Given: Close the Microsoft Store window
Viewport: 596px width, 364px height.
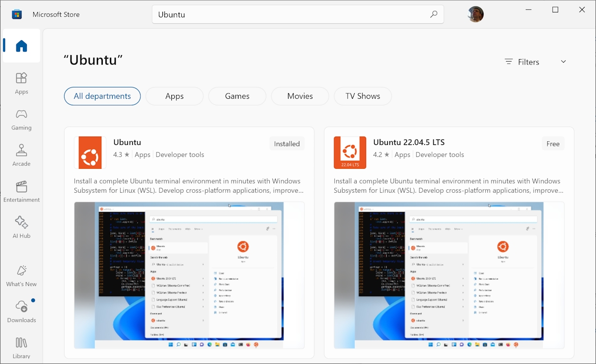Looking at the screenshot, I should 582,10.
